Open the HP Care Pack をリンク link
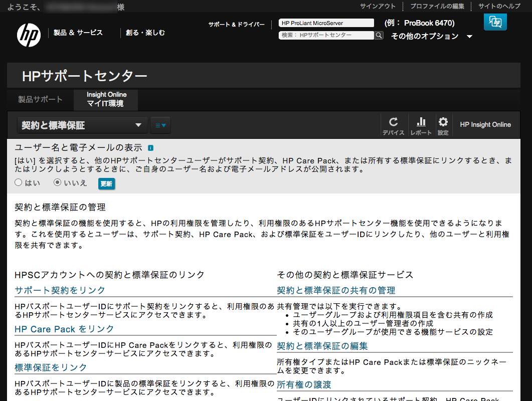Screen dimensions: 532x401 coord(65,329)
